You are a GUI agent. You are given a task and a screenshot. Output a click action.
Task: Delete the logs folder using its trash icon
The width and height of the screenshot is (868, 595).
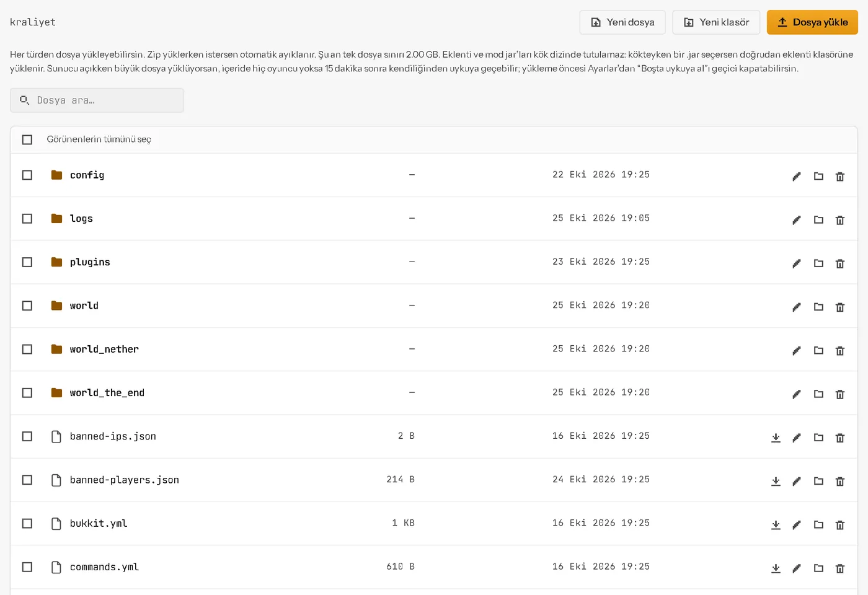point(840,220)
